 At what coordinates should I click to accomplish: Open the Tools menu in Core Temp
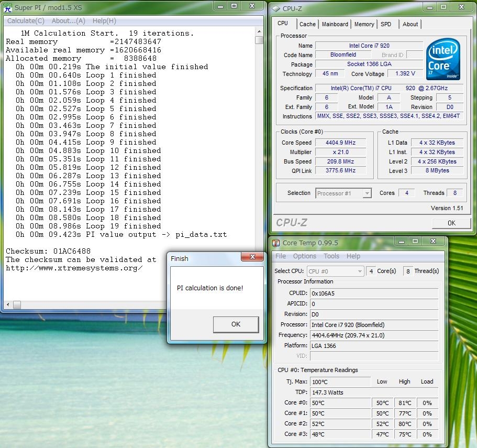pos(331,256)
